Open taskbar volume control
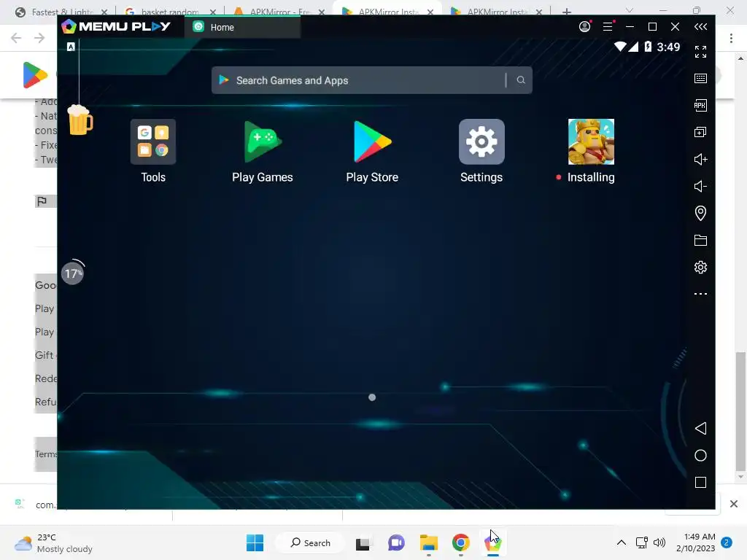Image resolution: width=747 pixels, height=560 pixels. click(x=659, y=542)
